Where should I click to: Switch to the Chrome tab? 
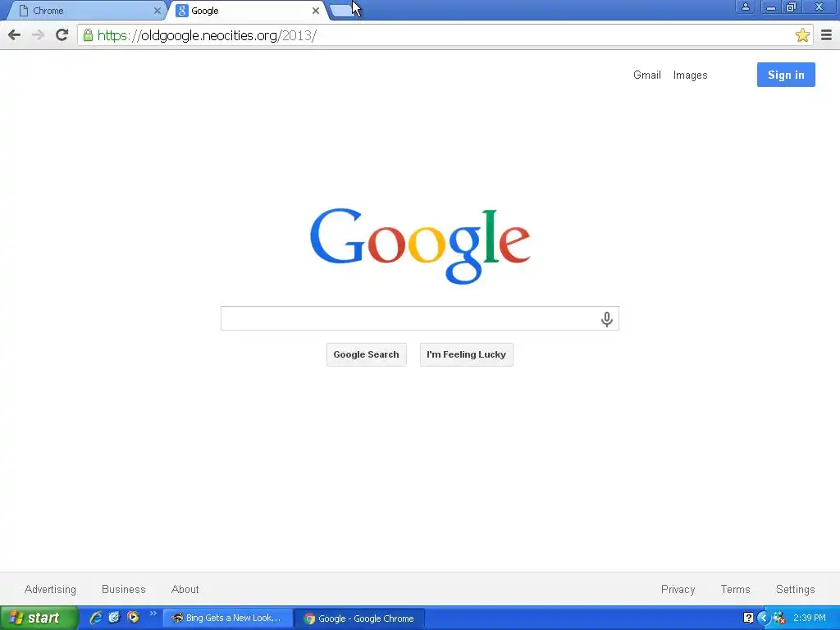(85, 11)
